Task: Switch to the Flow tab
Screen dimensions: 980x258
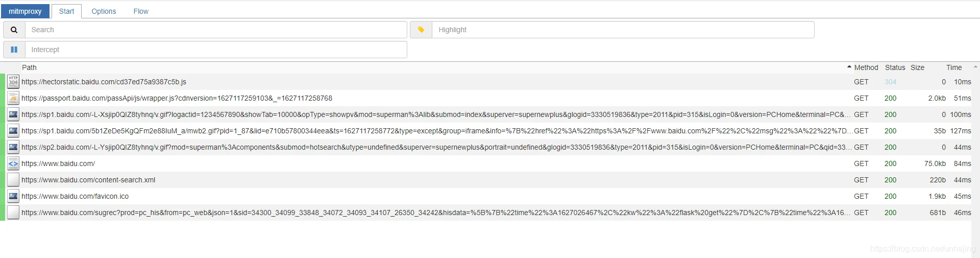Action: [141, 11]
